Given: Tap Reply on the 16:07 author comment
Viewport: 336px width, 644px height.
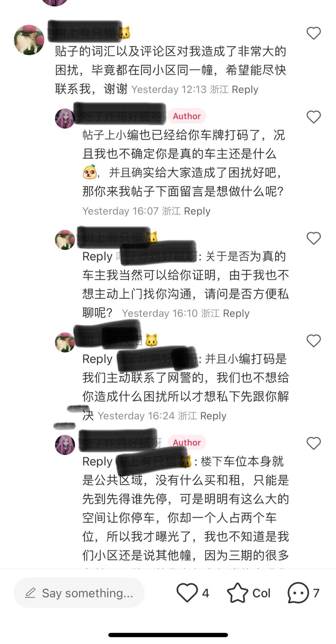Looking at the screenshot, I should [197, 211].
